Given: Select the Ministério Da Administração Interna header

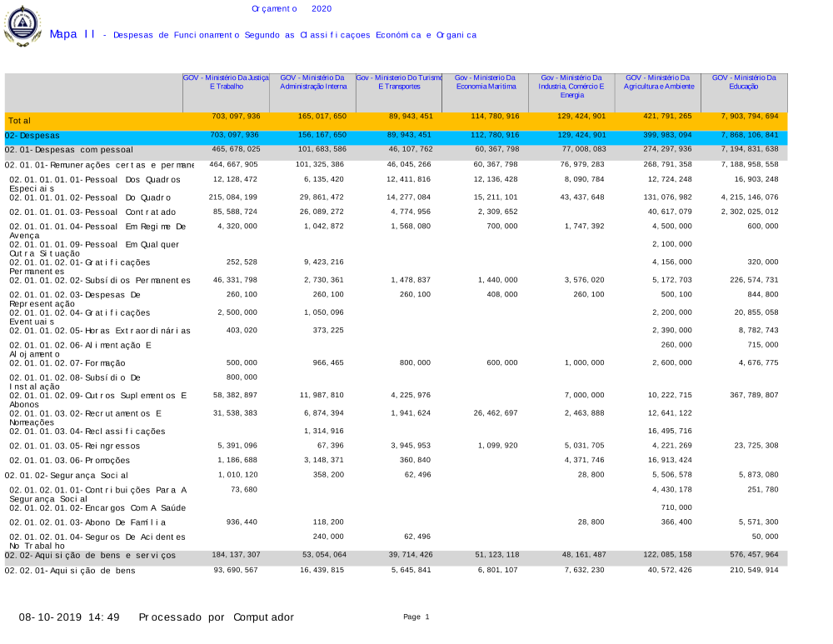Looking at the screenshot, I should [313, 82].
